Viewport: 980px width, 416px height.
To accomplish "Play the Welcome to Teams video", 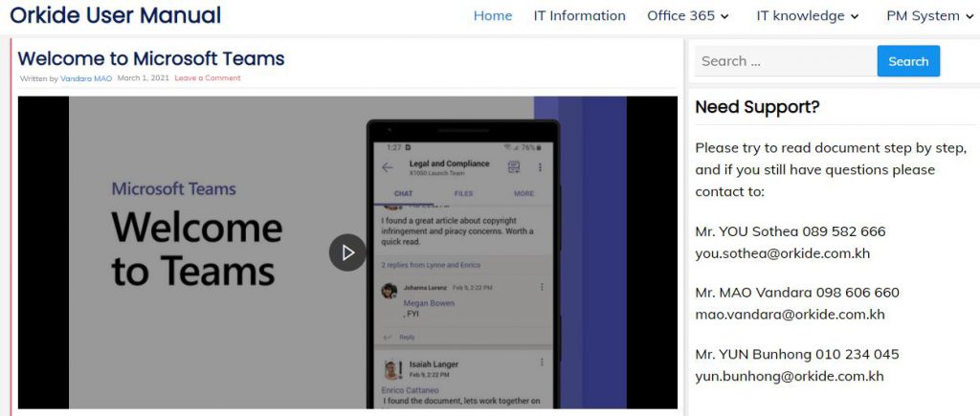I will point(347,252).
